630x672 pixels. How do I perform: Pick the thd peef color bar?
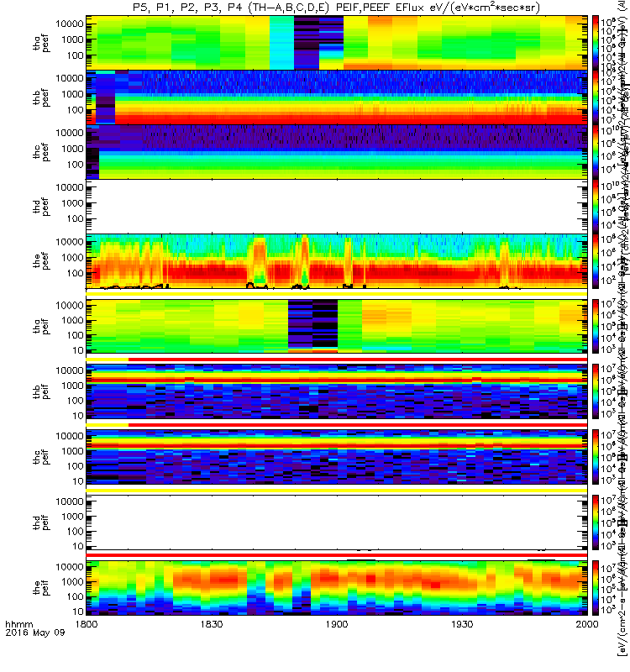[596, 206]
